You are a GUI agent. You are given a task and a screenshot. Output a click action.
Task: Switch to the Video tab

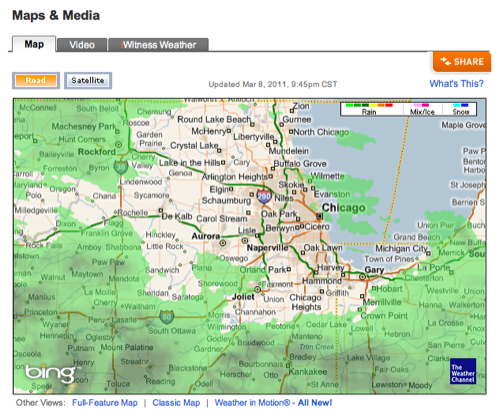[x=82, y=45]
